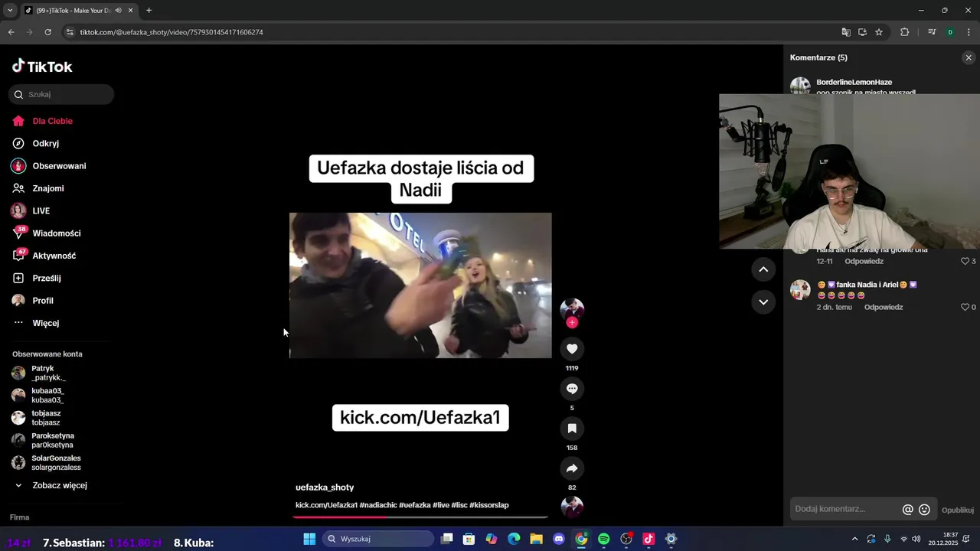Screen dimensions: 980x551
Task: Close the TikTok browser tab
Action: (131, 11)
